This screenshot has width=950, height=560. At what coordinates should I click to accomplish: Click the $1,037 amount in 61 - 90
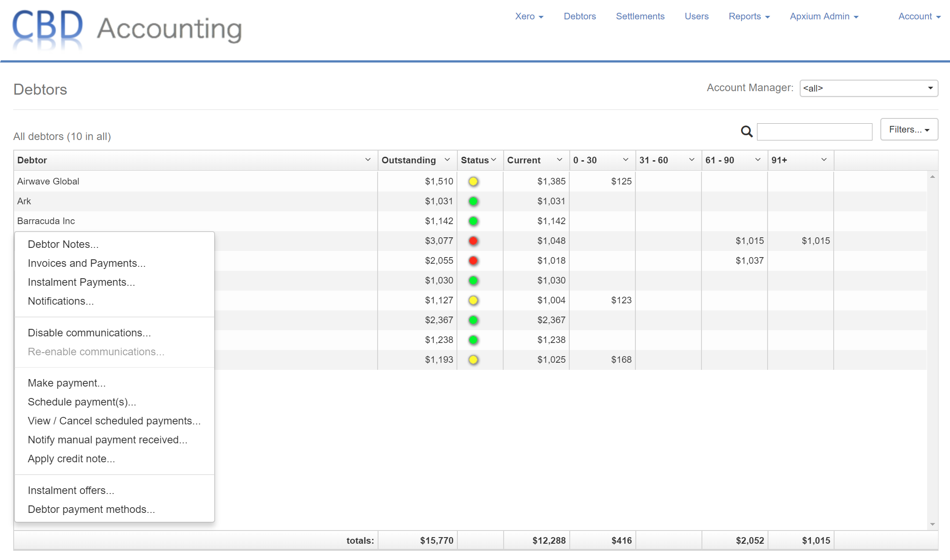pos(750,261)
